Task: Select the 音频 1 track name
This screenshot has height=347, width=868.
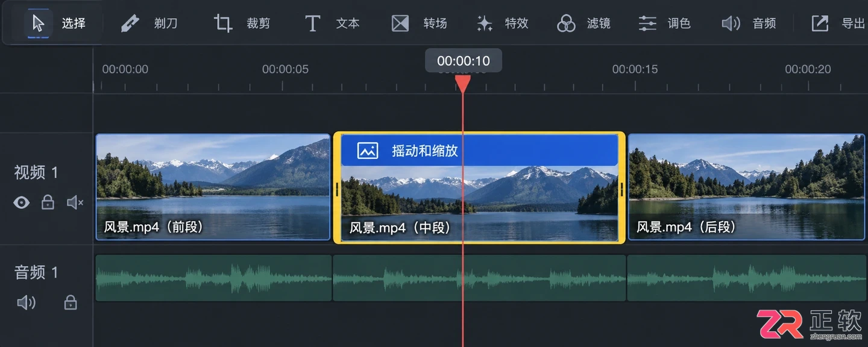Action: 36,272
